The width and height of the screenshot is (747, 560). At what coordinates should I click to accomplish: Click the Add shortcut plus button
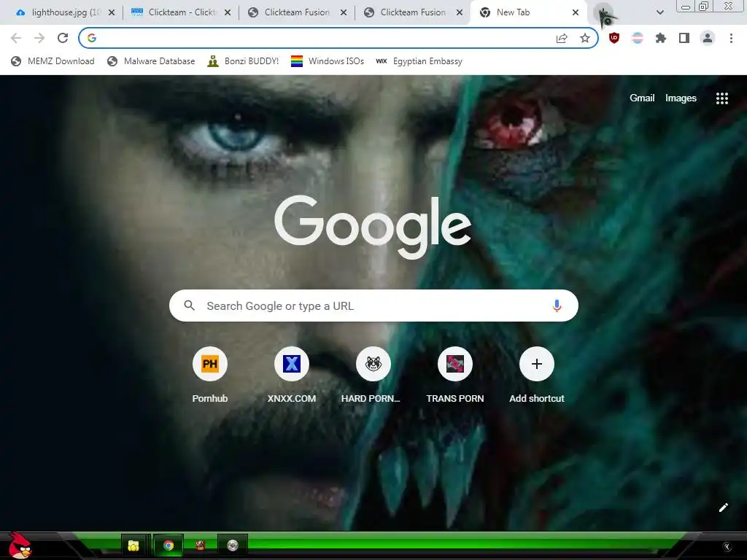tap(536, 364)
